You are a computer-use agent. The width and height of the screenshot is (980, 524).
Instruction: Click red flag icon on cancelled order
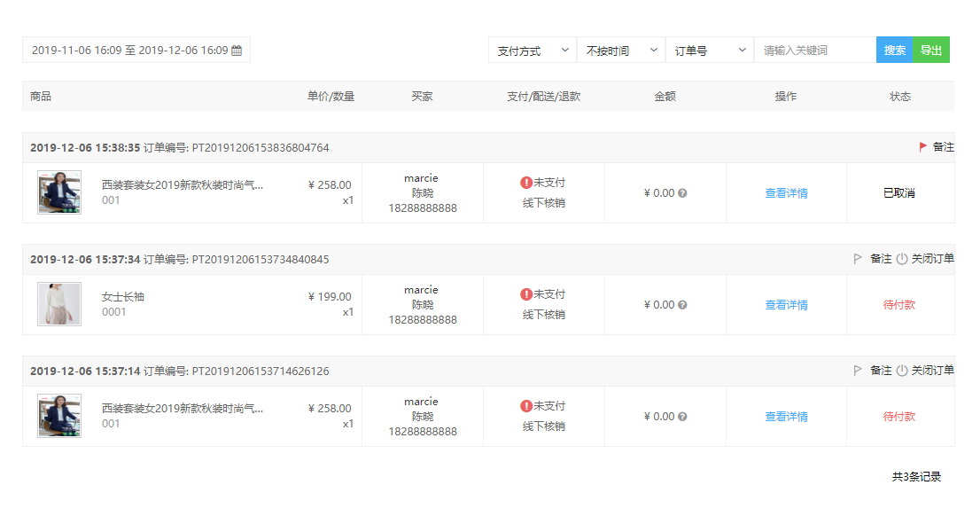[922, 147]
